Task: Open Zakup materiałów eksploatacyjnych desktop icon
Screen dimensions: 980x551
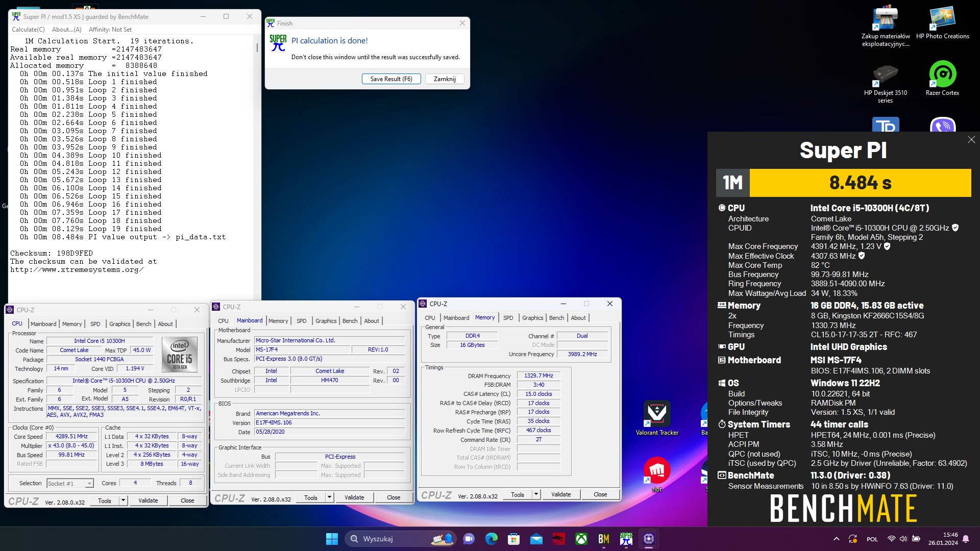Action: point(886,27)
